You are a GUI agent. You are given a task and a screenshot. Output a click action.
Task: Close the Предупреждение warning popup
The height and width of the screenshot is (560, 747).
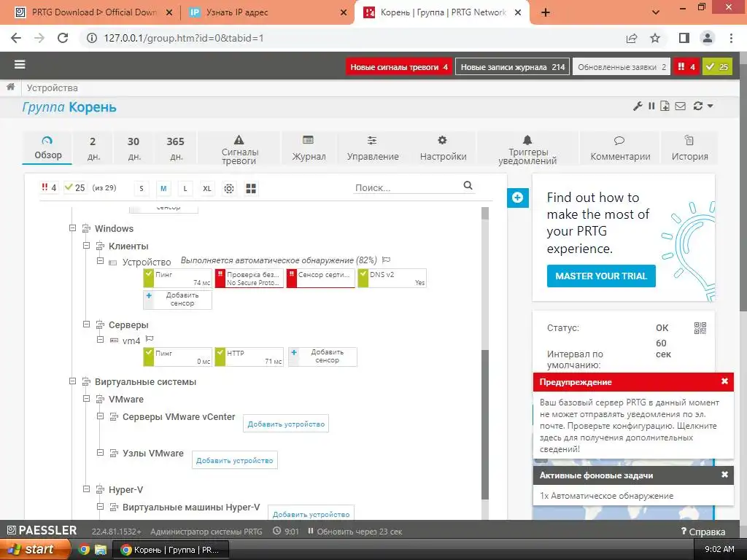tap(724, 381)
